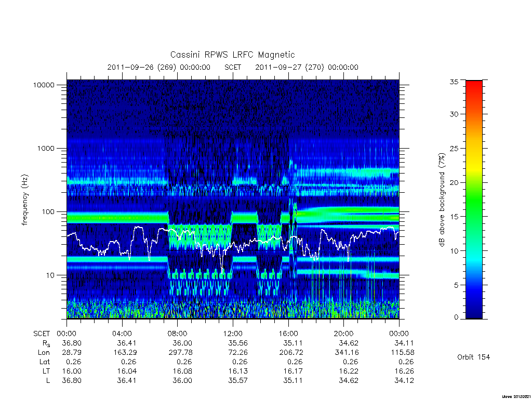Viewport: 532px width, 399px height.
Task: Click the L value 34.12
Action: [x=404, y=381]
